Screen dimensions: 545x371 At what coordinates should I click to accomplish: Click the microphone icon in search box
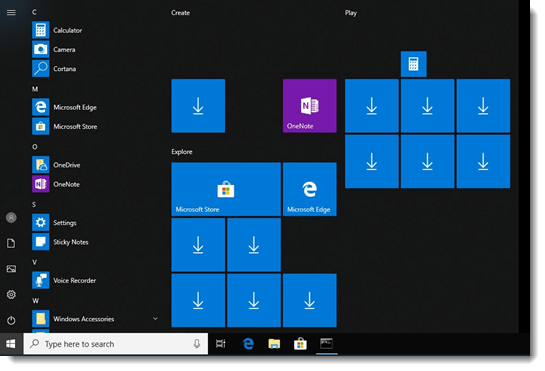coord(197,344)
